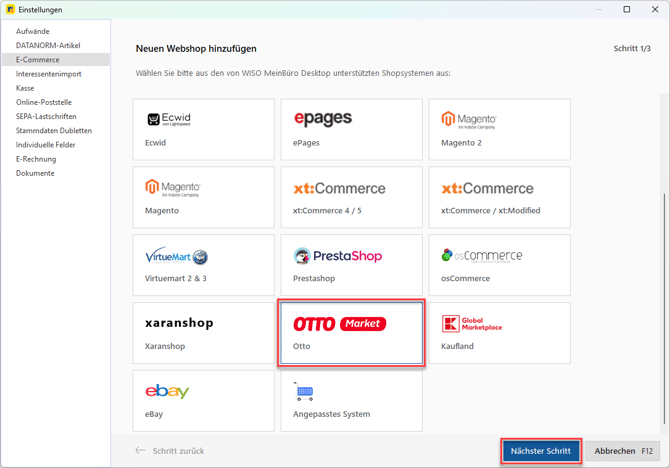Screen dimensions: 670x468
Task: Choose the Xaranshop tile
Action: coord(203,333)
